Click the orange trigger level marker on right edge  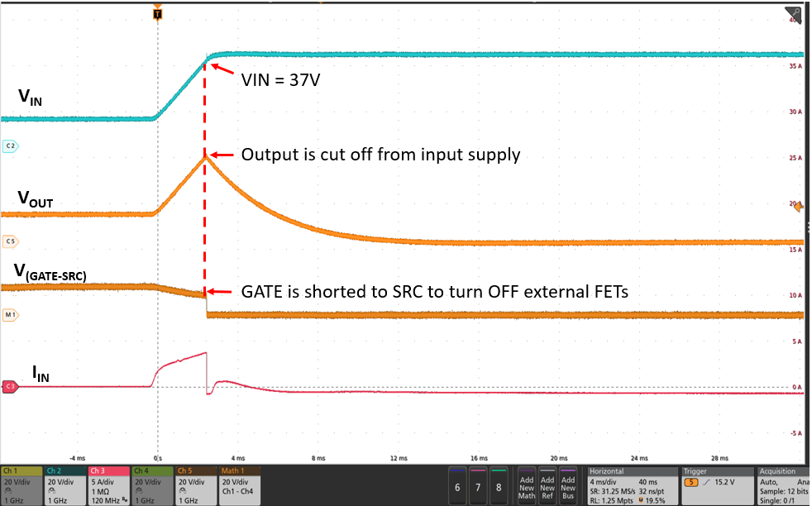[799, 207]
